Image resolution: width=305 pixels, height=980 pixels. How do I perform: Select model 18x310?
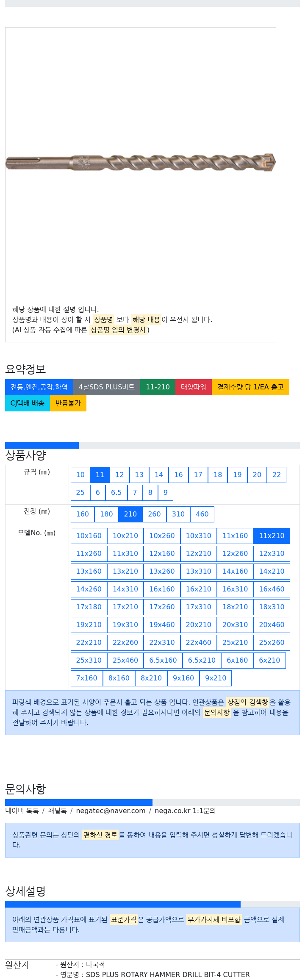[272, 607]
